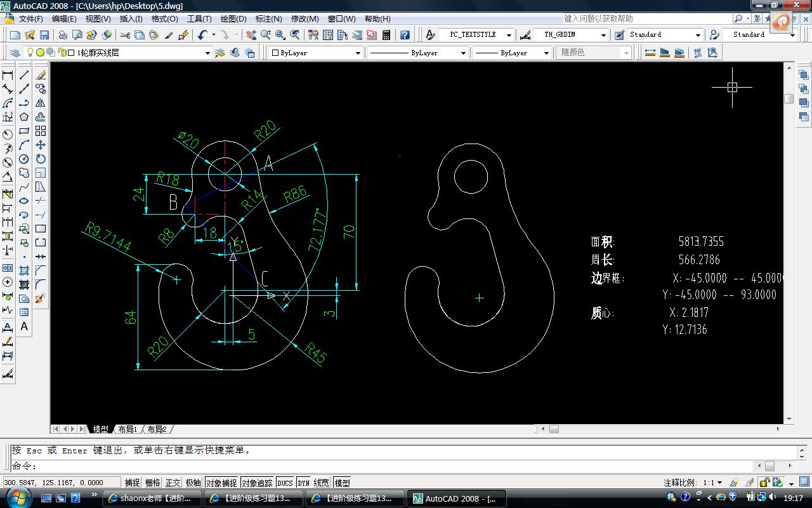Open the shaonx老师 browser taskbar button
Image resolution: width=812 pixels, height=508 pixels.
pos(152,498)
